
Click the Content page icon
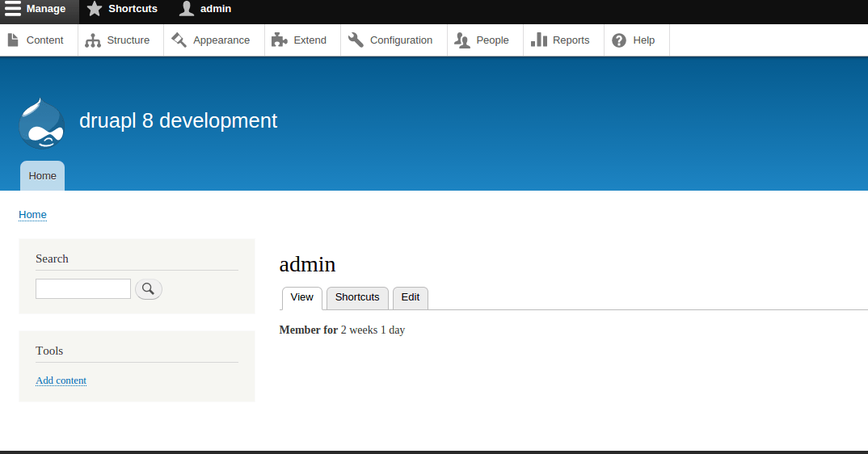click(x=13, y=40)
